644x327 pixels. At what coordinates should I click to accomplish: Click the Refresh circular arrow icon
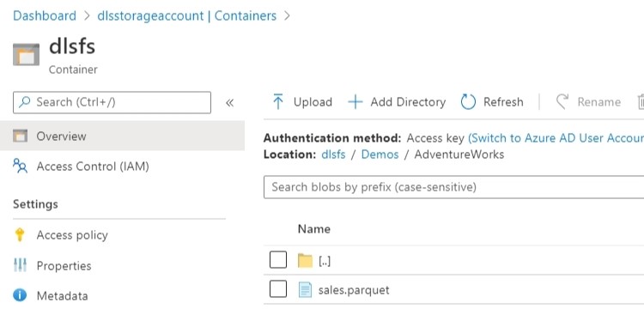(468, 101)
